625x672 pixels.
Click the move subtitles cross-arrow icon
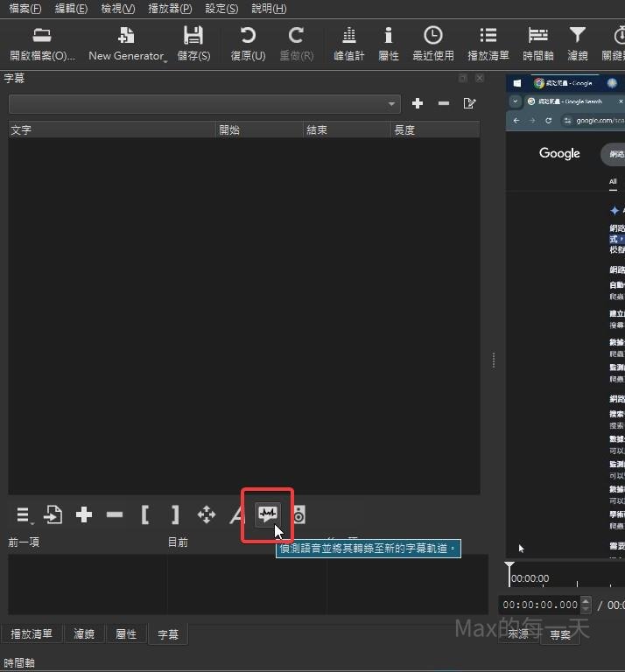[206, 514]
